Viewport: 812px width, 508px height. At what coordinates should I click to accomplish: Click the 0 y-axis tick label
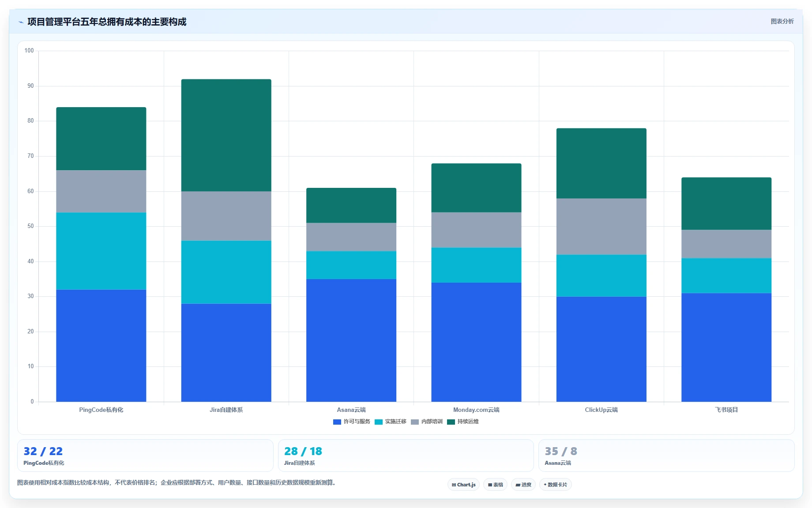click(32, 402)
